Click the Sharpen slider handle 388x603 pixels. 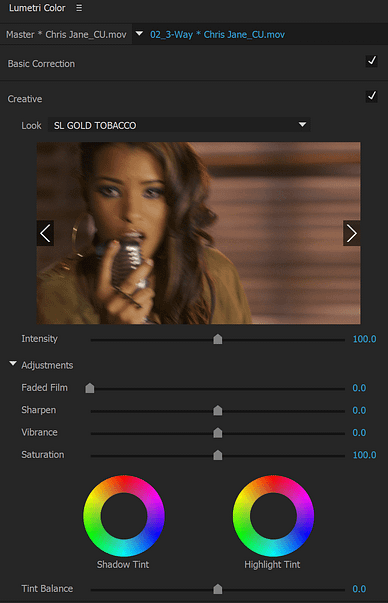(218, 410)
